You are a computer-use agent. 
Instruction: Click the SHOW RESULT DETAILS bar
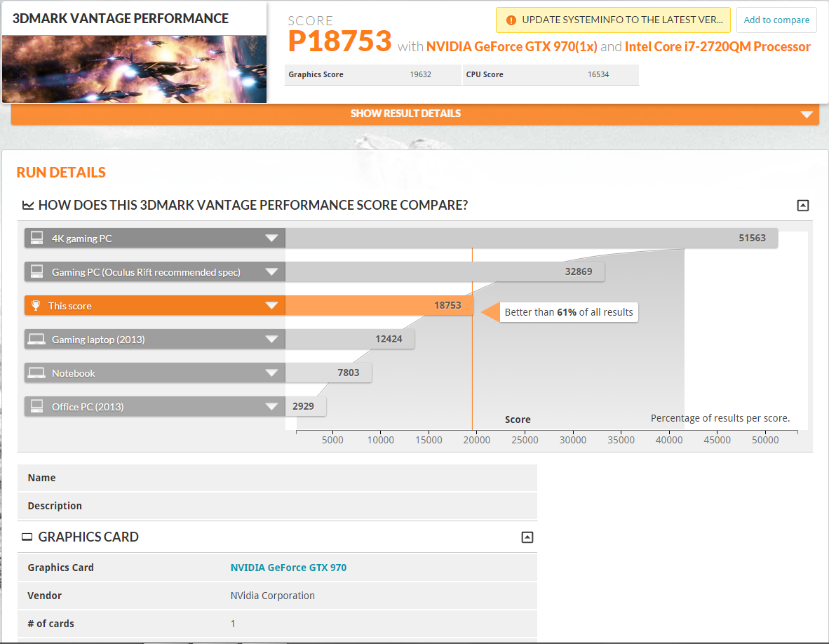click(415, 114)
